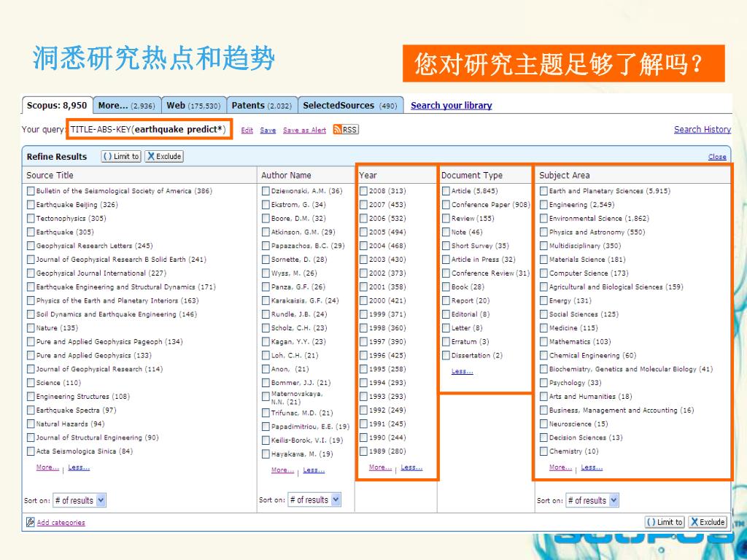Open the Subject Area sort dropdown

tap(592, 500)
